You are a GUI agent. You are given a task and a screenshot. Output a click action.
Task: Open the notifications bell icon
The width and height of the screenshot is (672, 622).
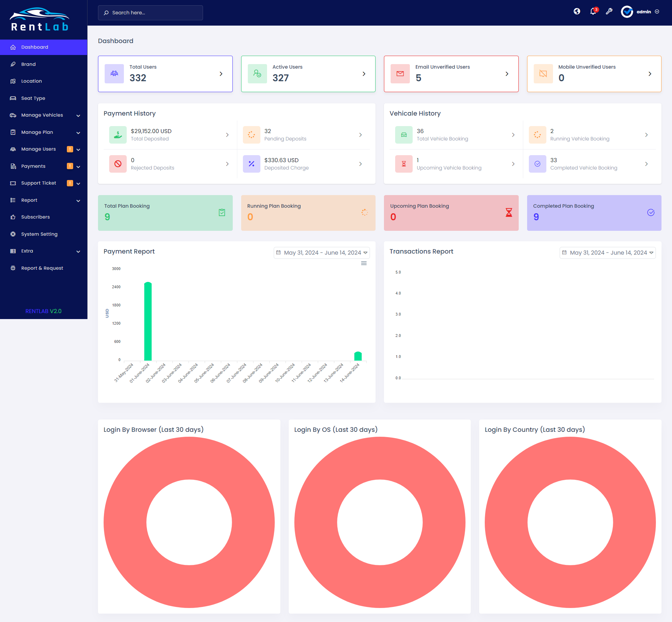point(593,12)
